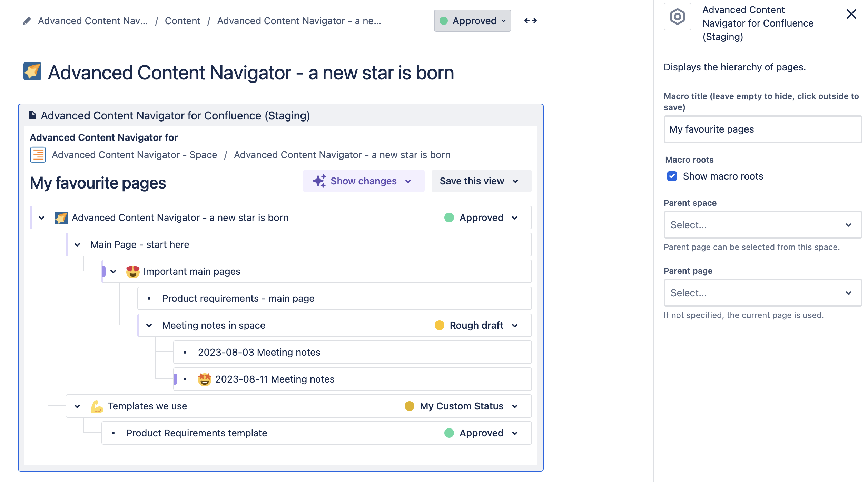868x482 pixels.
Task: Open the Templates we use page
Action: click(147, 406)
